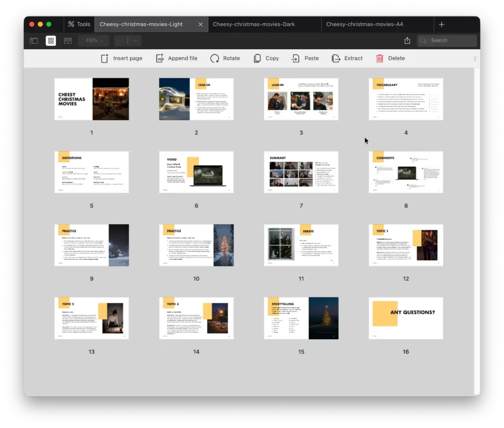The height and width of the screenshot is (428, 504).
Task: Rotate the selected page
Action: coord(225,58)
